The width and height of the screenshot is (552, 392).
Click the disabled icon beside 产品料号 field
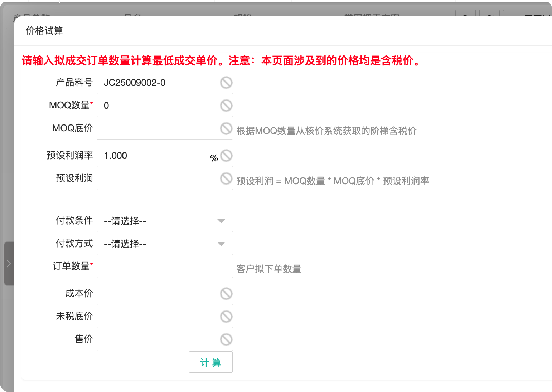point(226,83)
